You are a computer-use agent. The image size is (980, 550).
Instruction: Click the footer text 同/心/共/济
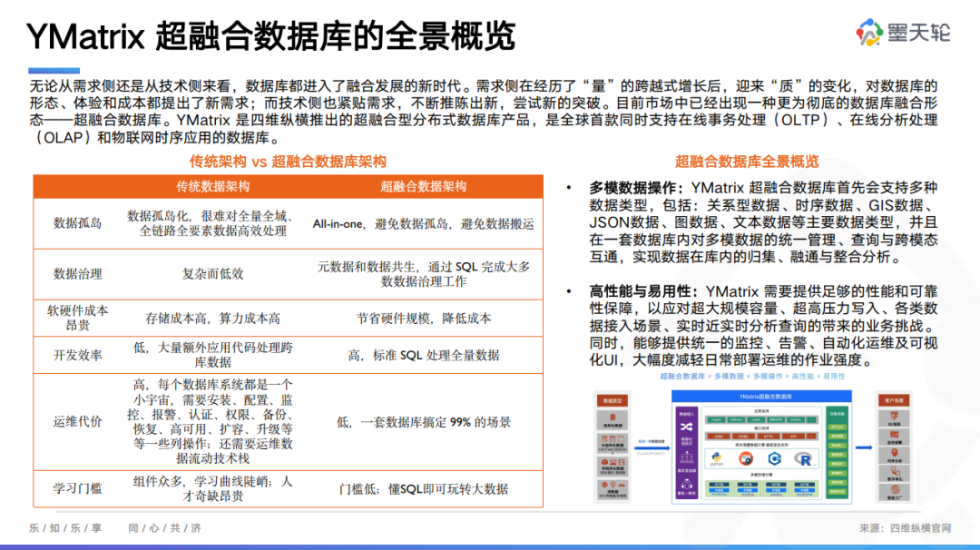click(x=164, y=528)
